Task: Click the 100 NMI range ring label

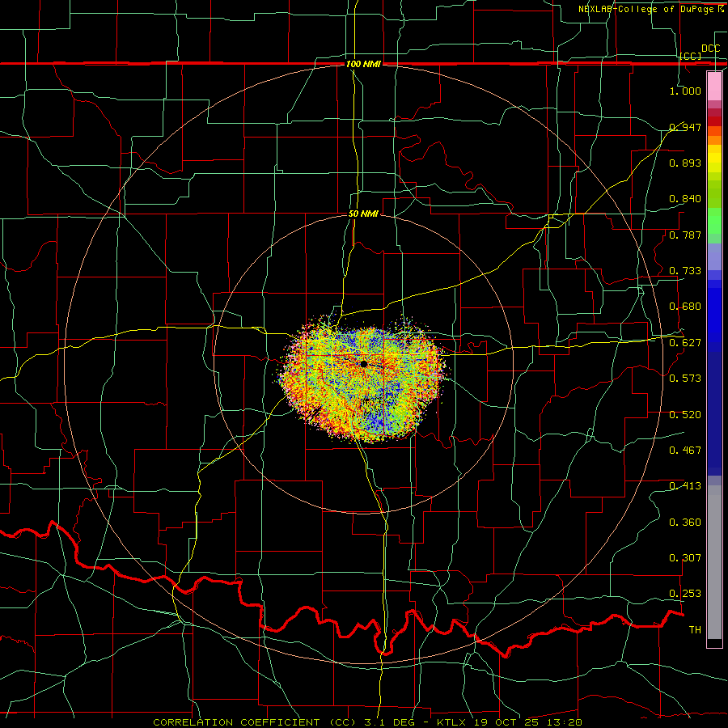Action: click(363, 64)
